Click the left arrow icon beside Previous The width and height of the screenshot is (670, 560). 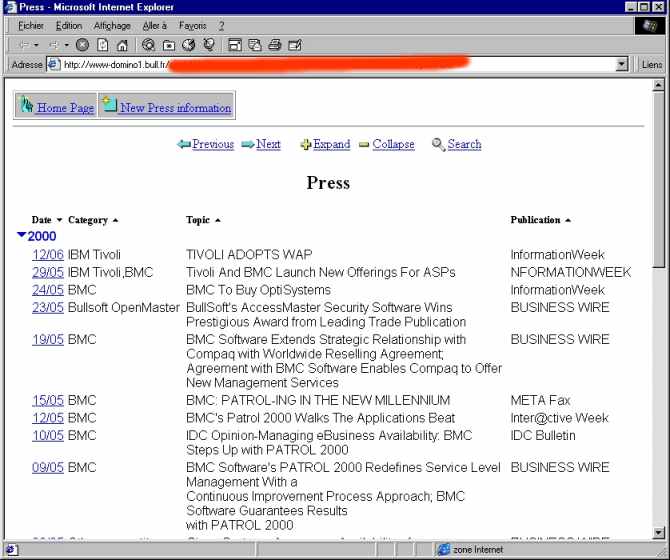coord(183,144)
